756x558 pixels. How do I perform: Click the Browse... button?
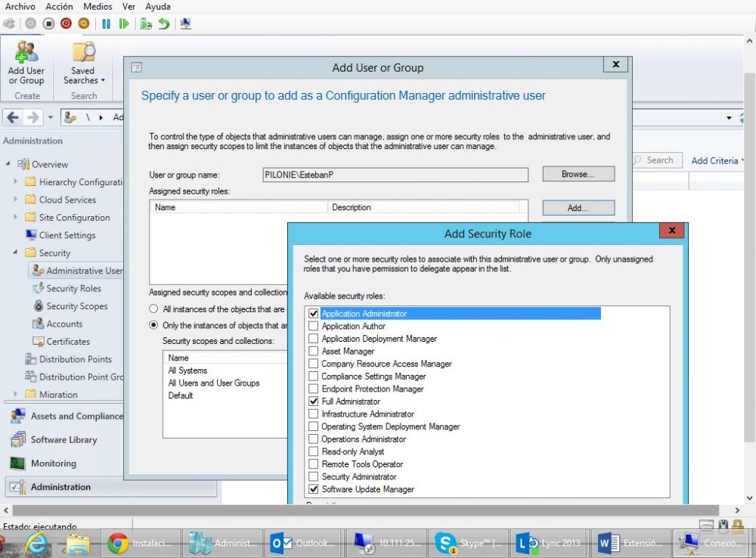(x=578, y=174)
